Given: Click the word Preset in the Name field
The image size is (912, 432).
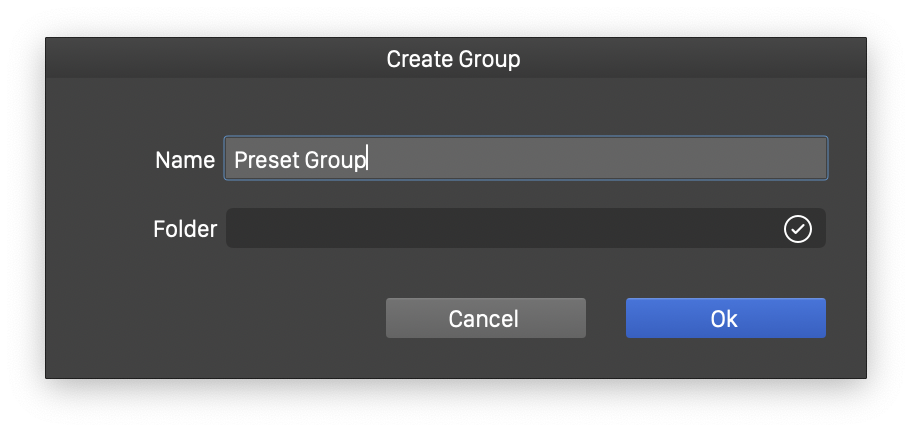Looking at the screenshot, I should point(260,159).
